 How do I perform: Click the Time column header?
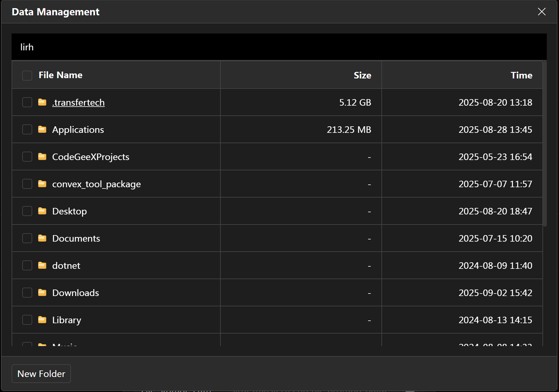[x=521, y=75]
